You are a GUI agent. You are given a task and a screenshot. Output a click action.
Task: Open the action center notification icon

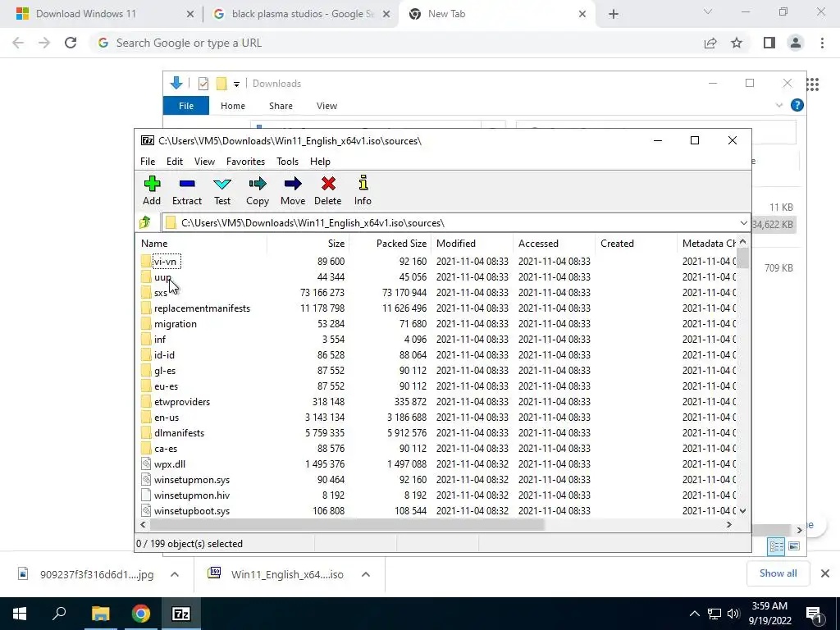click(815, 614)
